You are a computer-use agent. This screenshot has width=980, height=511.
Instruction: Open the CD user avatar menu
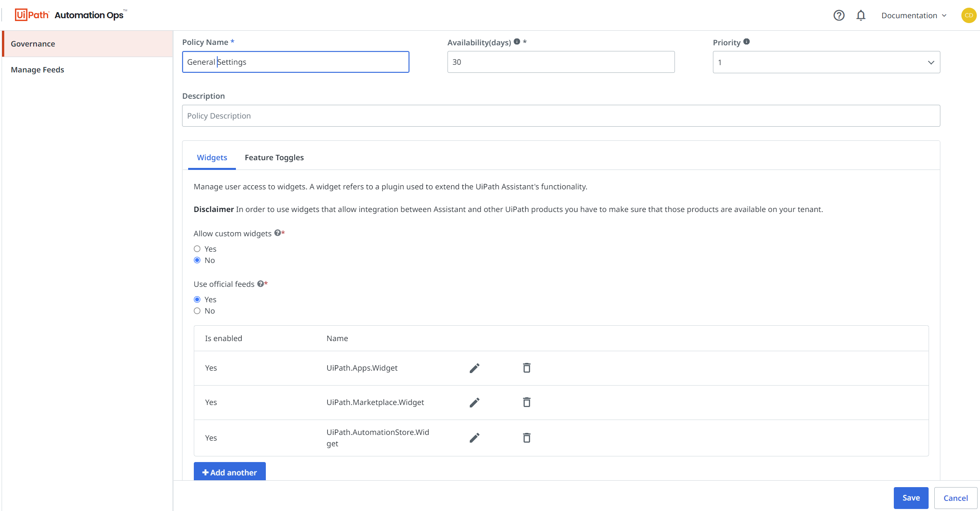969,15
